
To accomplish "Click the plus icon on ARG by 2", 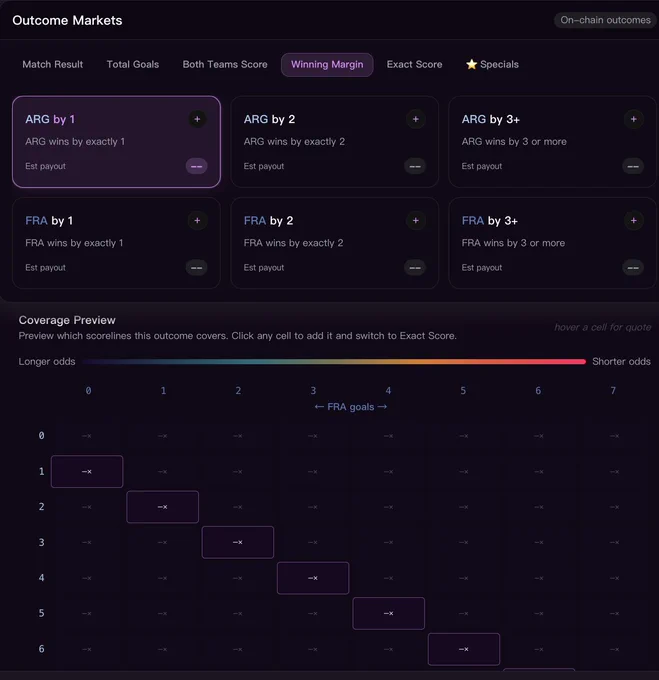I will 416,119.
